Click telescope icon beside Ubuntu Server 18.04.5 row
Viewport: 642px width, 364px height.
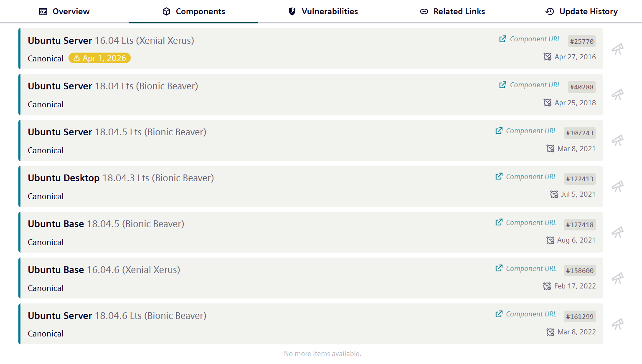617,140
